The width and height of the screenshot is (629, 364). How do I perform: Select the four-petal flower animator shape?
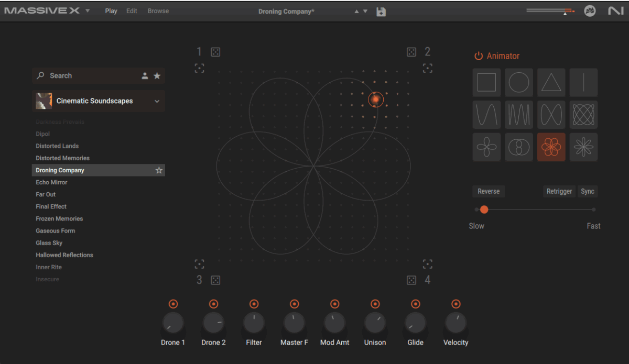coord(486,147)
